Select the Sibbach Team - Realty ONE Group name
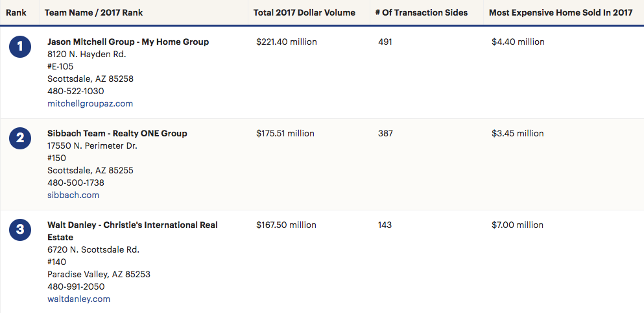The image size is (644, 313). click(117, 134)
